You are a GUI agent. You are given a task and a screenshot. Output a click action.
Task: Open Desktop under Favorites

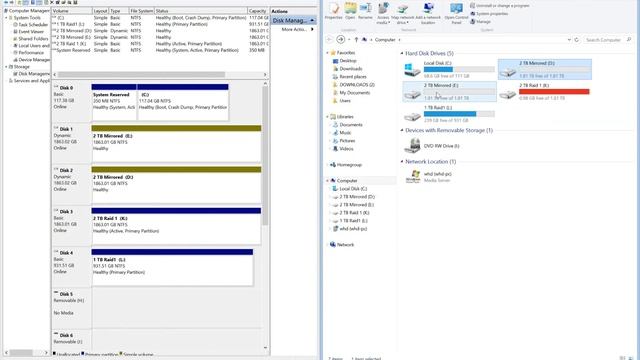(x=348, y=61)
